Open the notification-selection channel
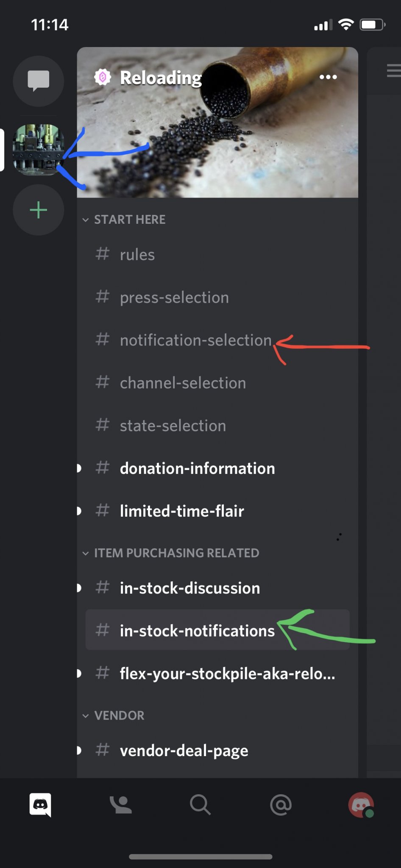Viewport: 401px width, 868px height. pos(195,340)
